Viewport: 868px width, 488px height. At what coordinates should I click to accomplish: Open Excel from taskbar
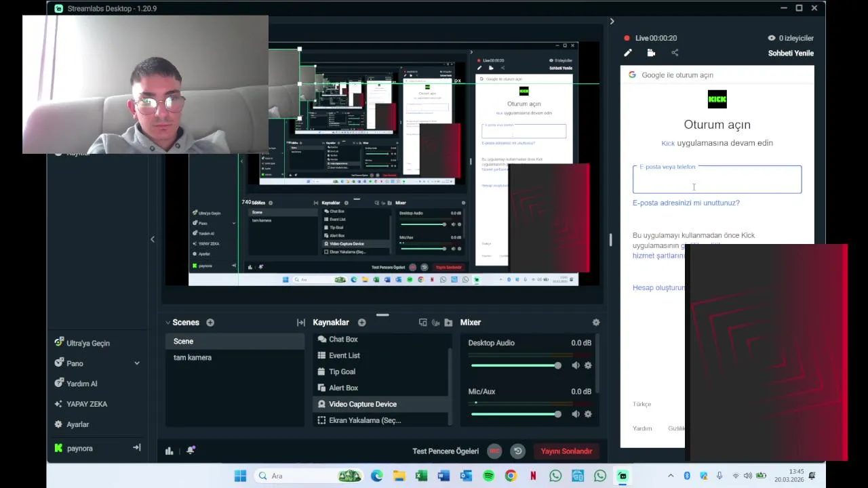(421, 476)
